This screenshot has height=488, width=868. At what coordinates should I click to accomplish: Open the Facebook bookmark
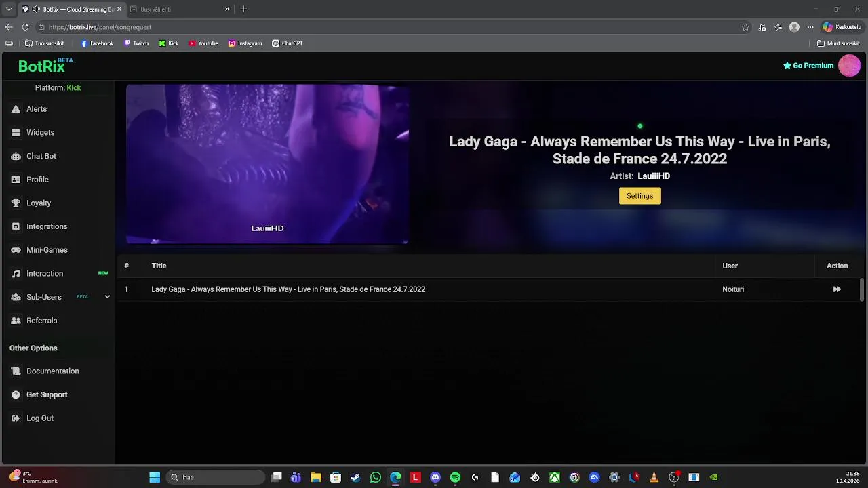(97, 43)
